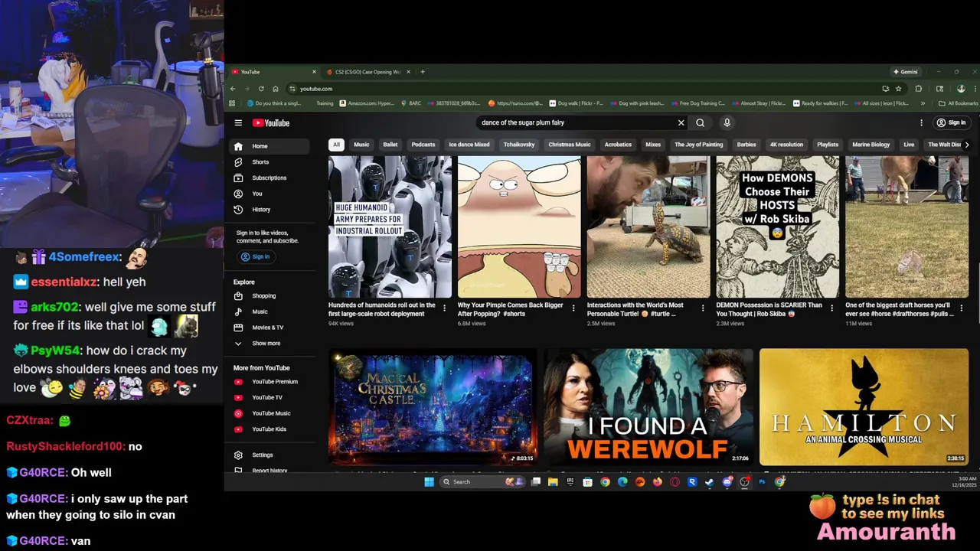
Task: Open YouTube Kids link
Action: [x=269, y=429]
